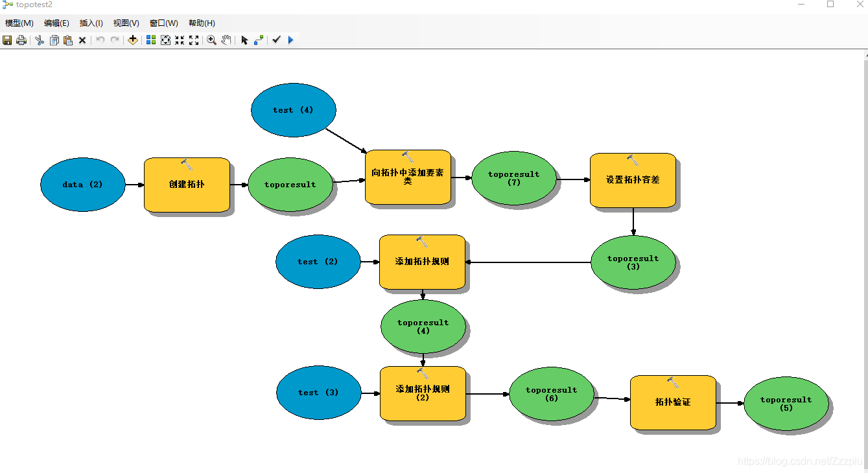Select the 添加拓扑规则 (2) tool node
The height and width of the screenshot is (473, 868).
423,393
